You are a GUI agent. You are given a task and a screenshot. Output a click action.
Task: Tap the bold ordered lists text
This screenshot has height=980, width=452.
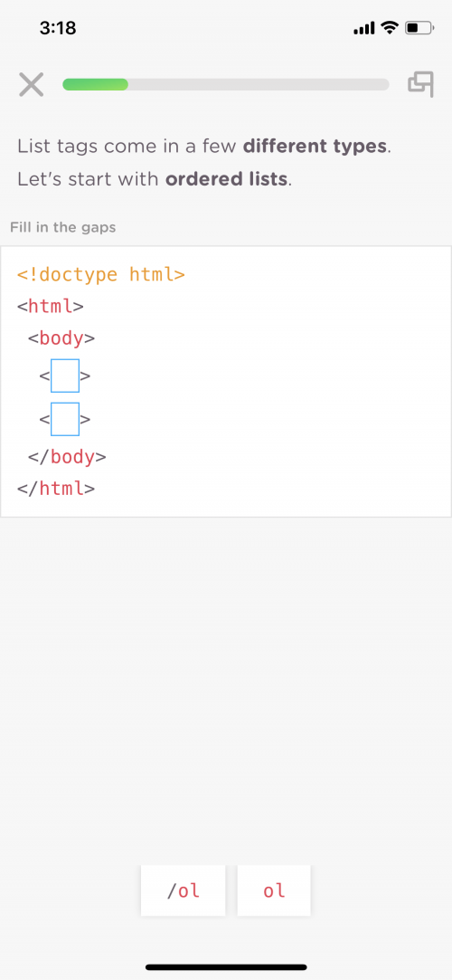click(227, 179)
